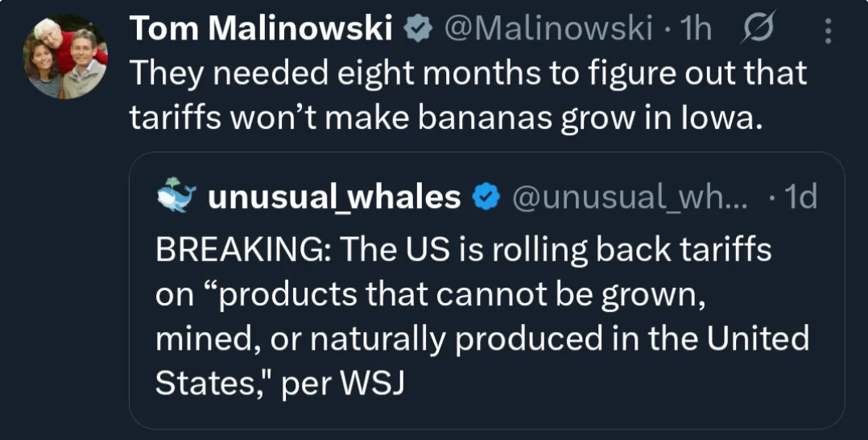
Task: Click the Tom Malinowski display name
Action: tap(261, 30)
